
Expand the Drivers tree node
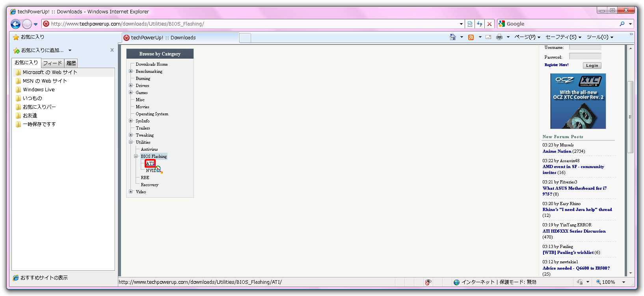(131, 85)
